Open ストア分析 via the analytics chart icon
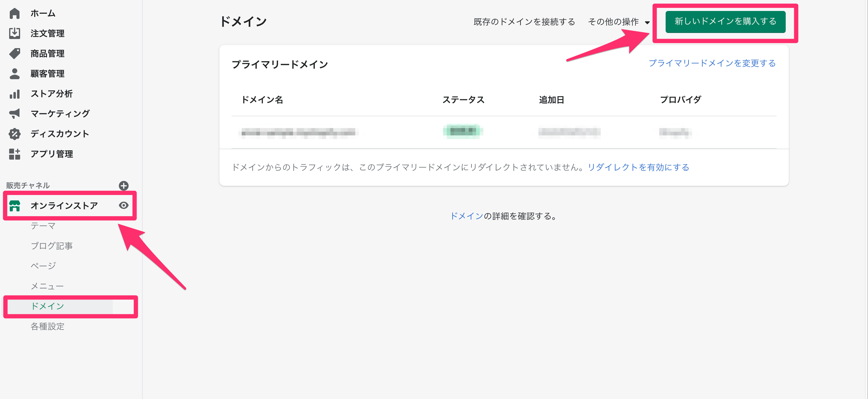The height and width of the screenshot is (399, 868). pyautogui.click(x=15, y=94)
